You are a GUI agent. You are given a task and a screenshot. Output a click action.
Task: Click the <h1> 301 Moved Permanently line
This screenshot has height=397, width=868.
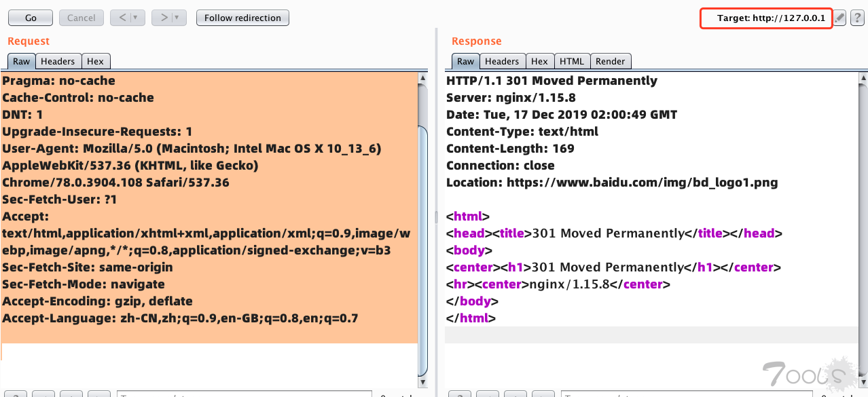coord(614,267)
